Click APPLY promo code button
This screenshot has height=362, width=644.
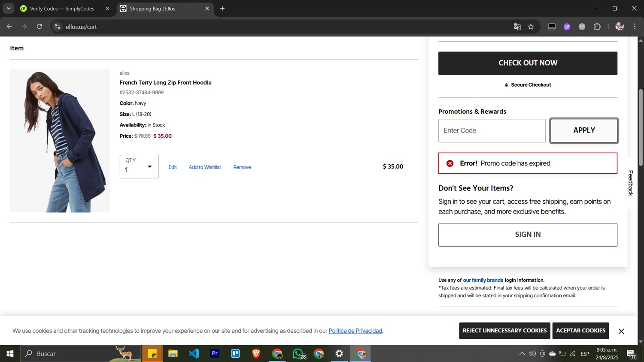click(584, 130)
